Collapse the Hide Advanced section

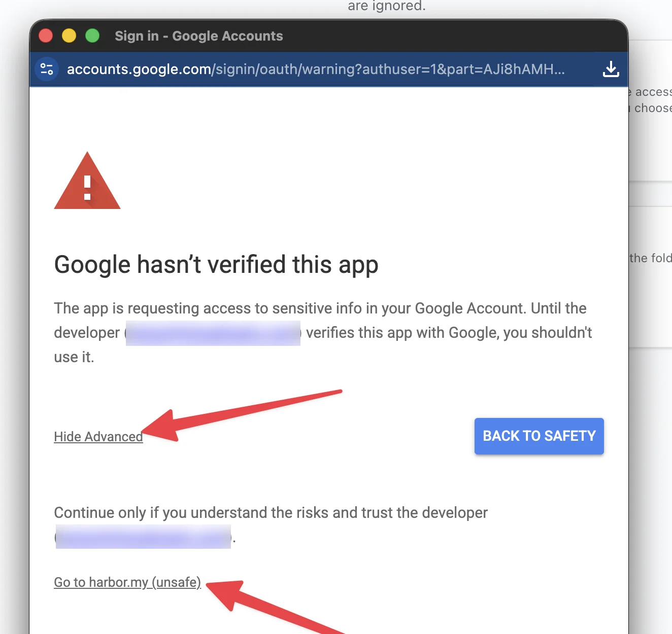coord(98,437)
